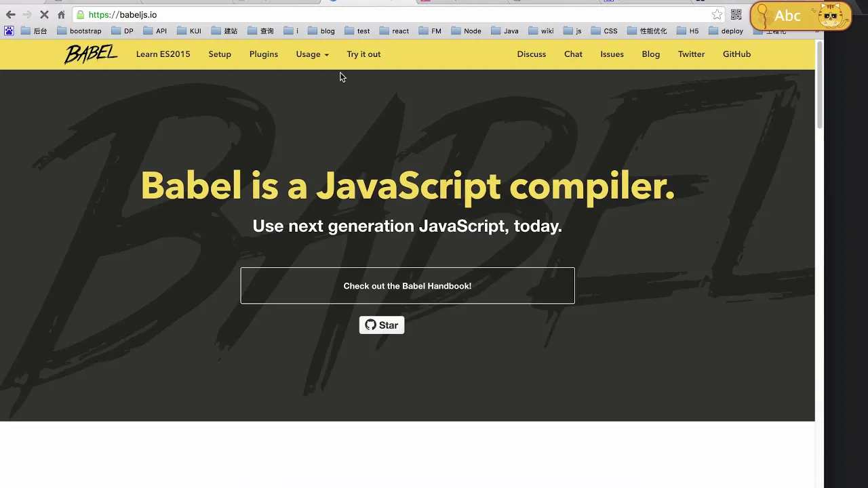Viewport: 868px width, 488px height.
Task: Open the wiki bookmark folder
Action: tap(541, 30)
